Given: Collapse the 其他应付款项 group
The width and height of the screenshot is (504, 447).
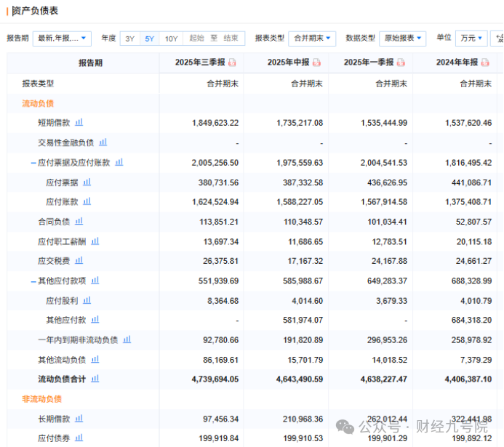Looking at the screenshot, I should [33, 281].
